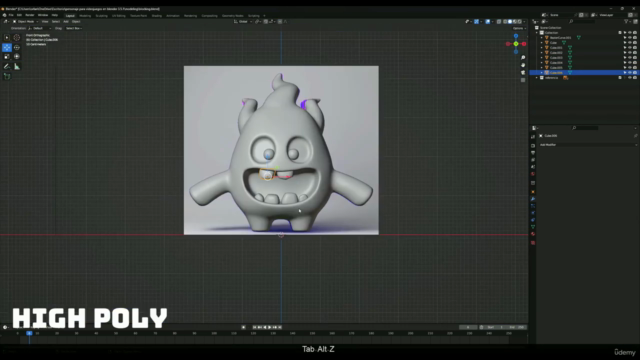Open the Object properties tab

point(533,192)
